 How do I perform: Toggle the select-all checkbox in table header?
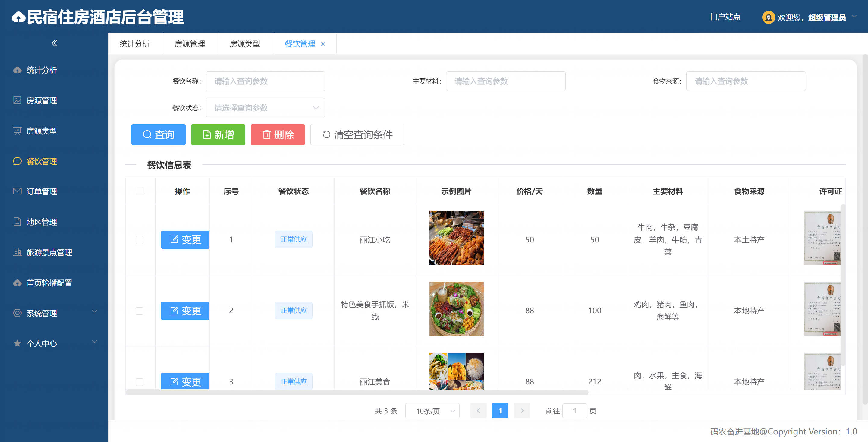tap(140, 191)
